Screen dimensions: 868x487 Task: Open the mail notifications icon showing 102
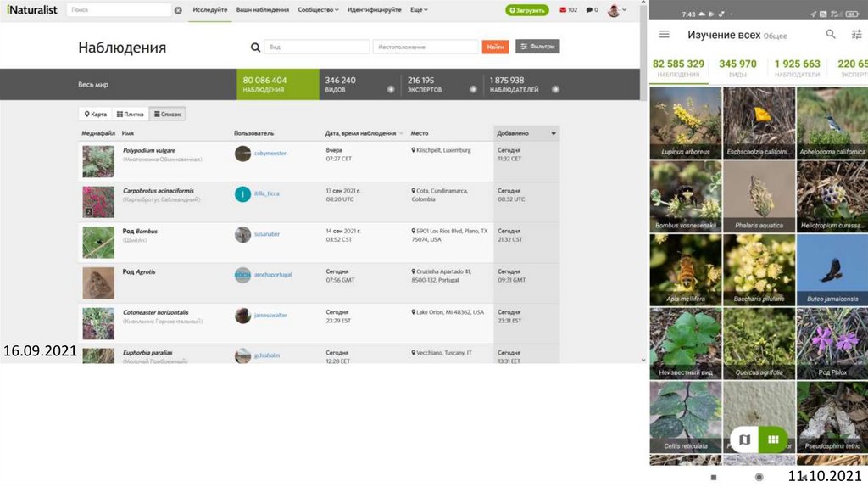coord(568,10)
